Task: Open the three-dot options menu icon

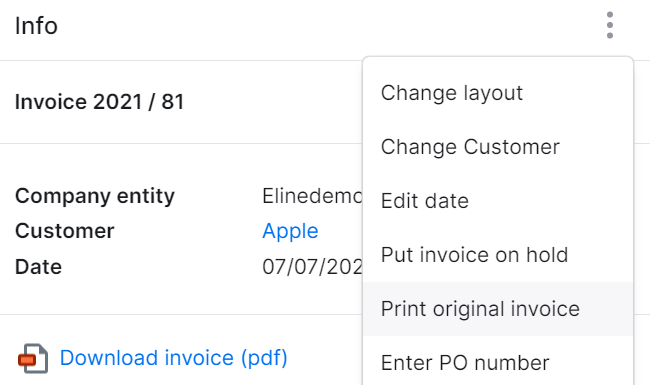Action: coord(609,25)
